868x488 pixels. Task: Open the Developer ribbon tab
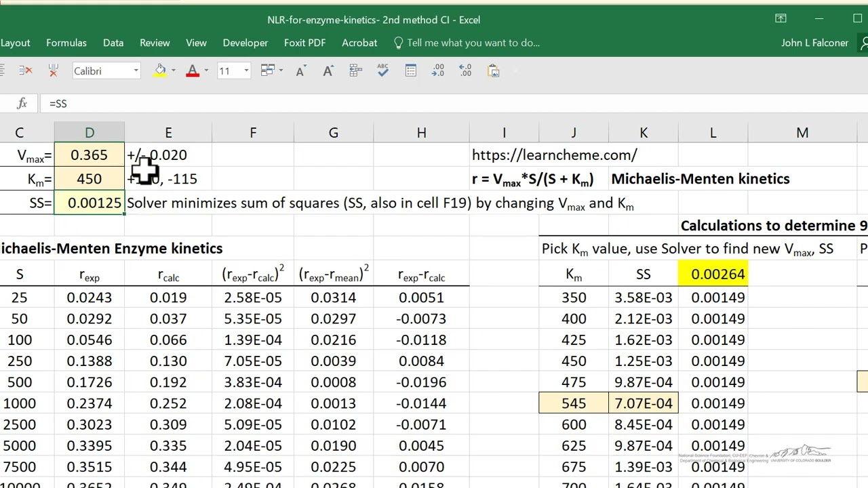tap(245, 43)
